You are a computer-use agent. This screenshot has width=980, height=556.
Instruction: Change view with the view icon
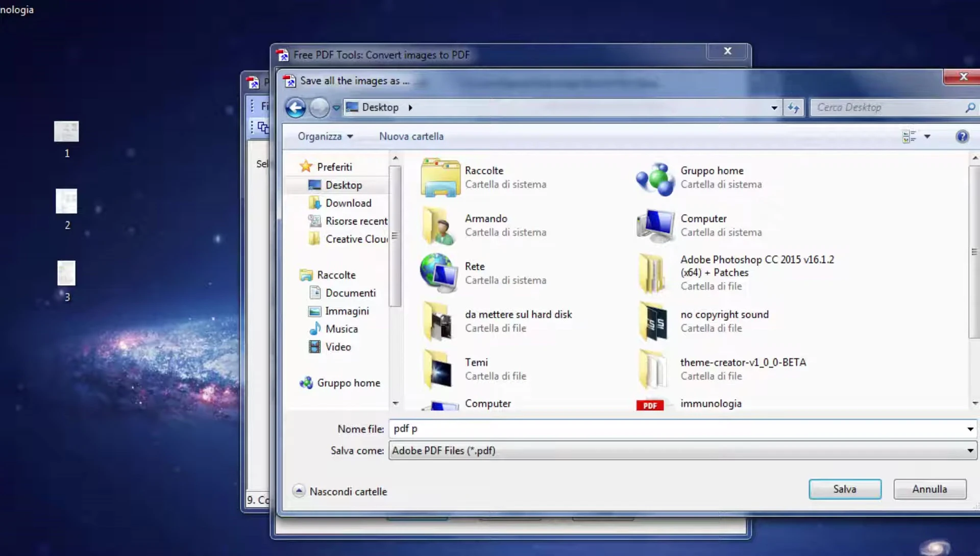[x=909, y=136]
